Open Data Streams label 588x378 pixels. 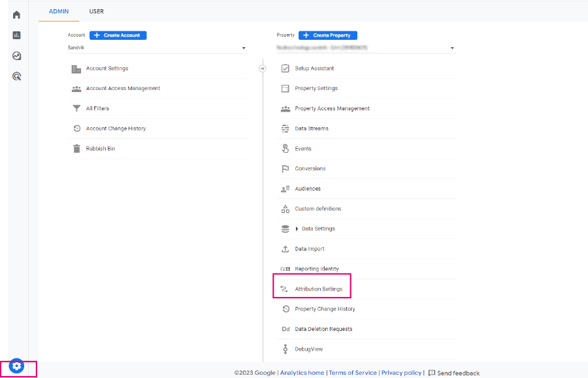[x=312, y=129]
